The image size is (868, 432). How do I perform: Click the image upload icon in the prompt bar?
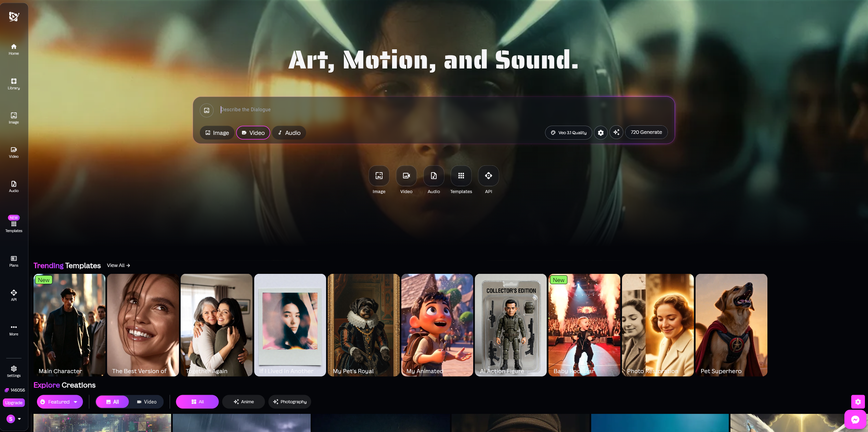(206, 110)
